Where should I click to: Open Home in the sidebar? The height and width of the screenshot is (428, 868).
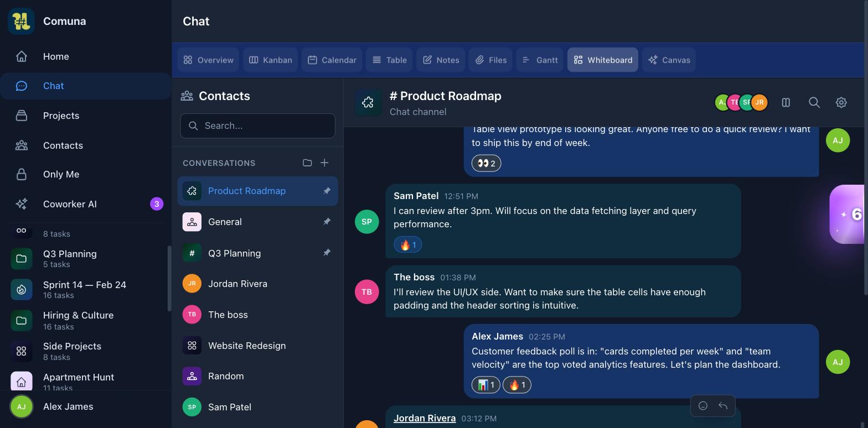pos(86,56)
